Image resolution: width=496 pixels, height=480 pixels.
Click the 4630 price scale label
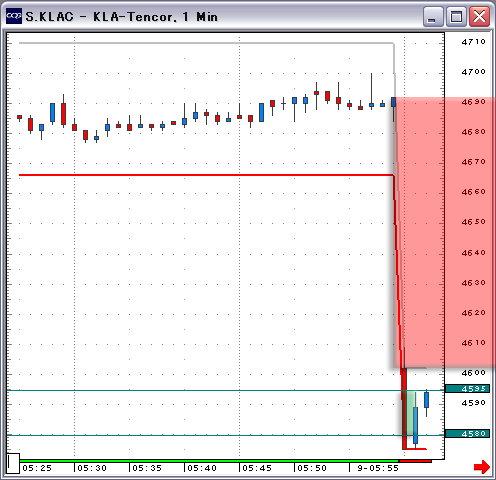473,283
